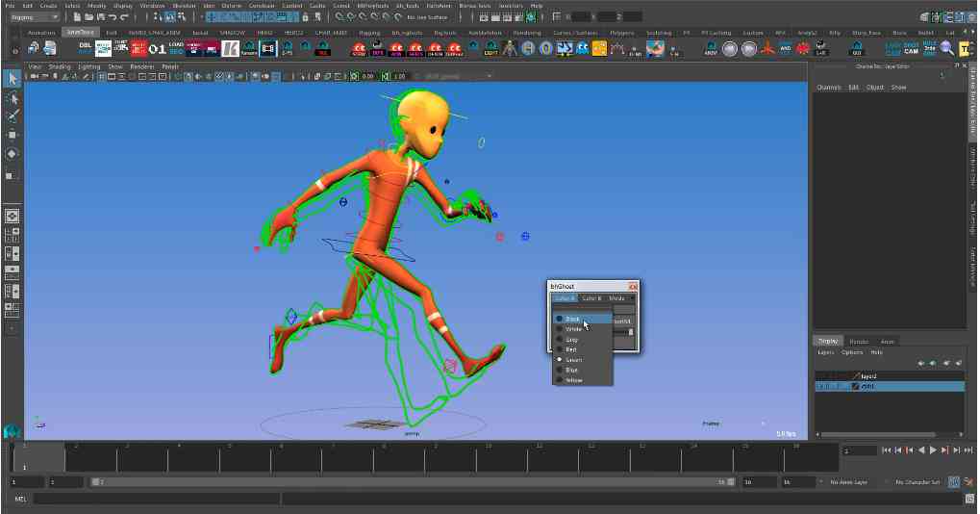Select the Red color radio option

coord(560,349)
